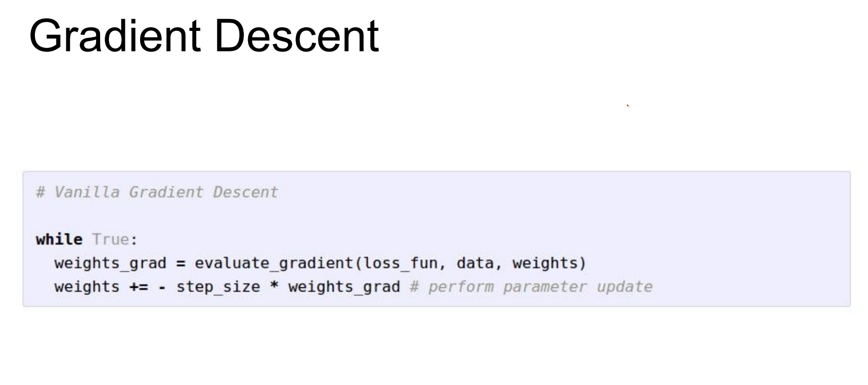
Task: Select the gray "True" literal
Action: pos(110,240)
